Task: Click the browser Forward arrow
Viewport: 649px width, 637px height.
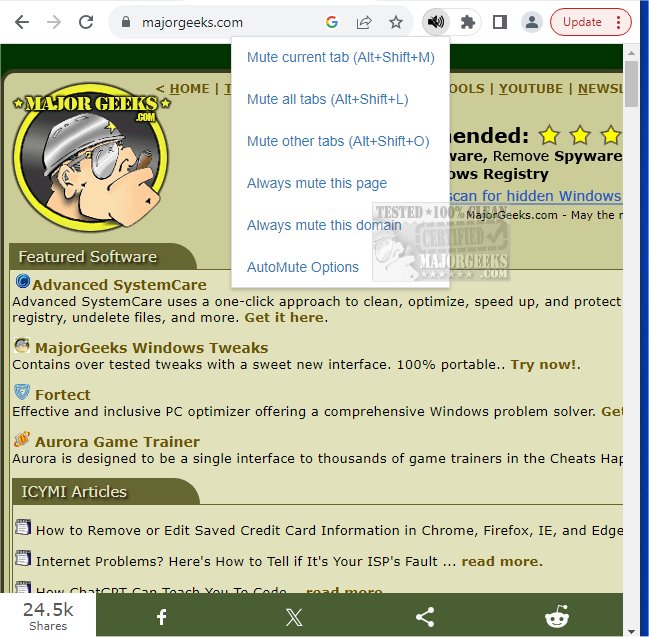Action: 54,22
